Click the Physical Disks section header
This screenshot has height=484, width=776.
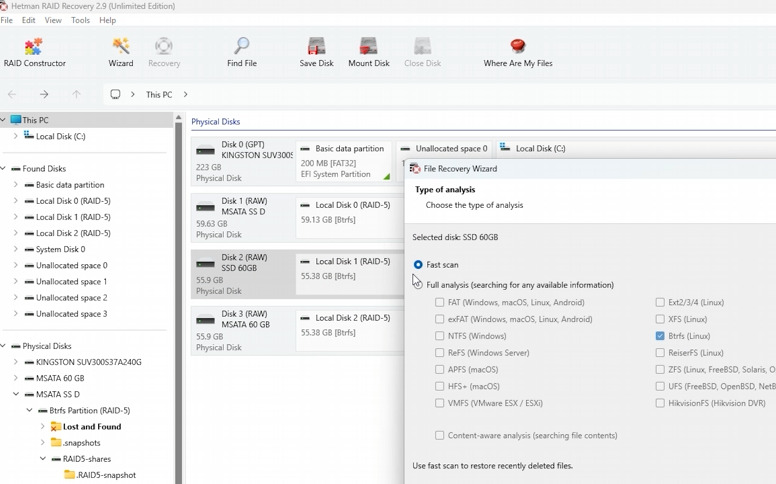pos(216,122)
